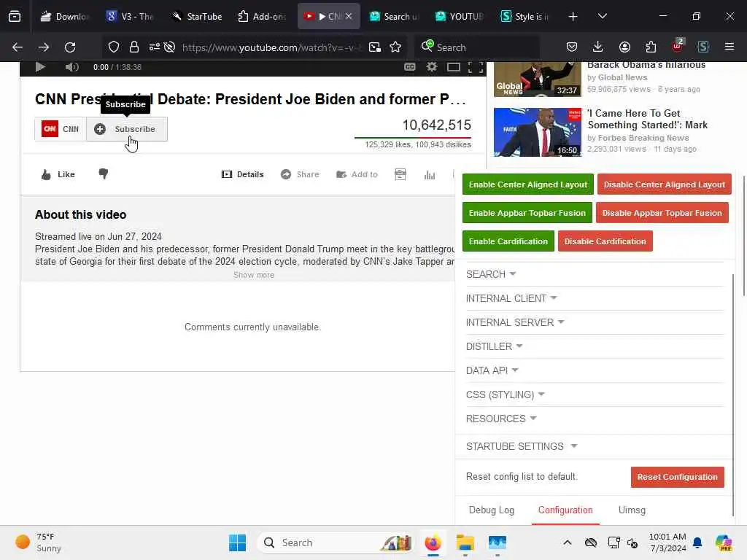Open the video statistics bar chart icon
This screenshot has height=560, width=747.
click(x=429, y=175)
